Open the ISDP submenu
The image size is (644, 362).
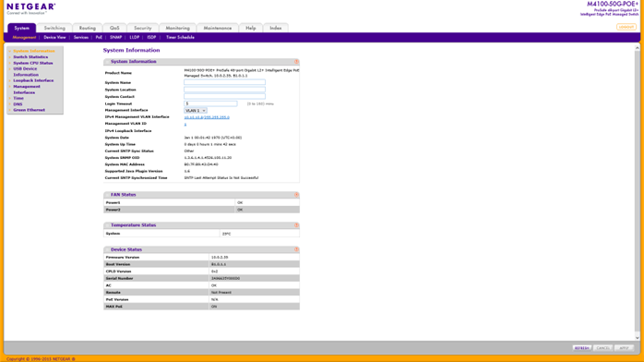pos(151,37)
